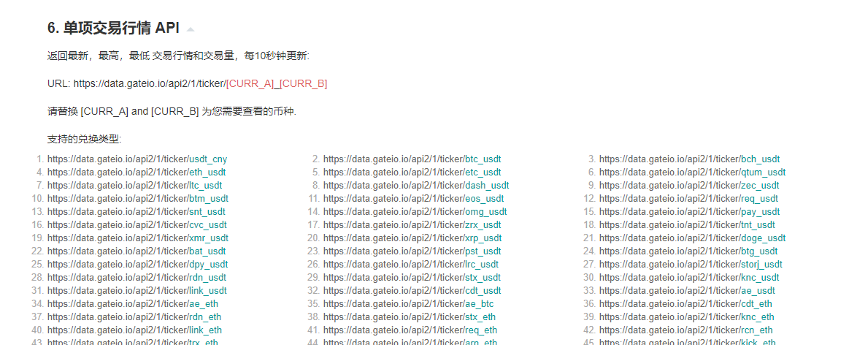Click the description mentioning 每10秒钟更新
Screen dimensions: 868x345
[179, 56]
